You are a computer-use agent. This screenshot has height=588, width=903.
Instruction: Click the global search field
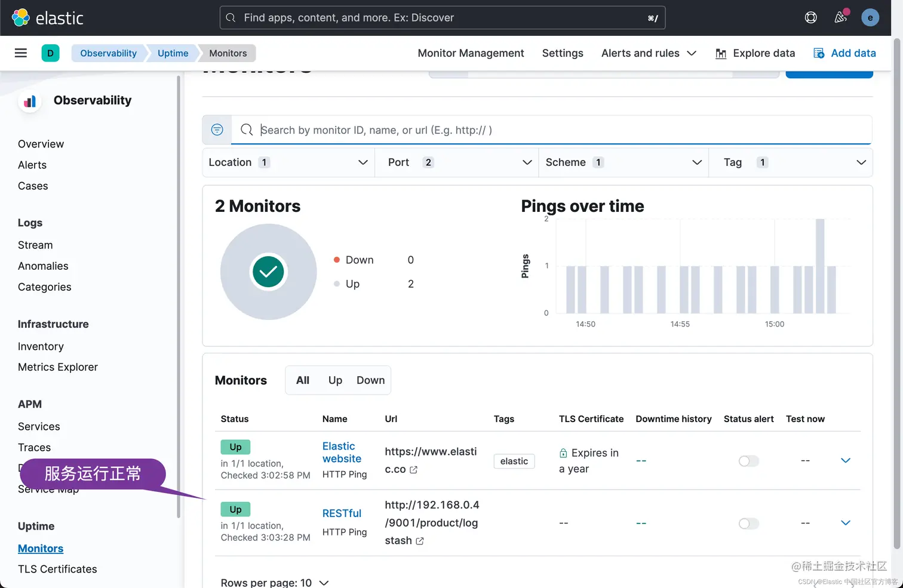click(x=443, y=18)
